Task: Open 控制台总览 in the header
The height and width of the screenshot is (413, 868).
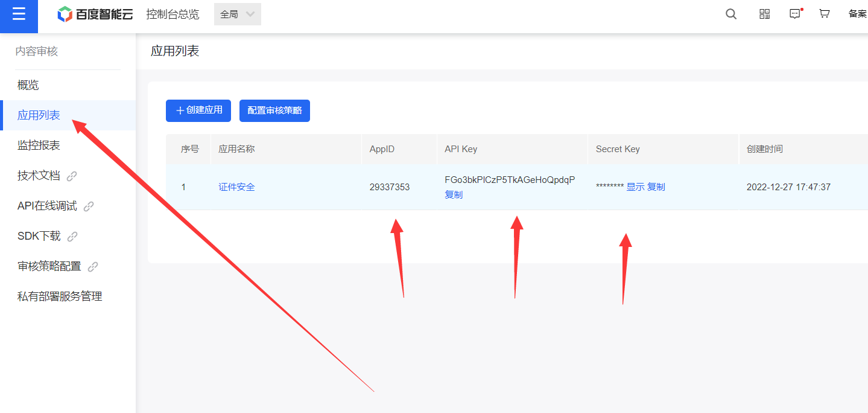Action: [173, 14]
